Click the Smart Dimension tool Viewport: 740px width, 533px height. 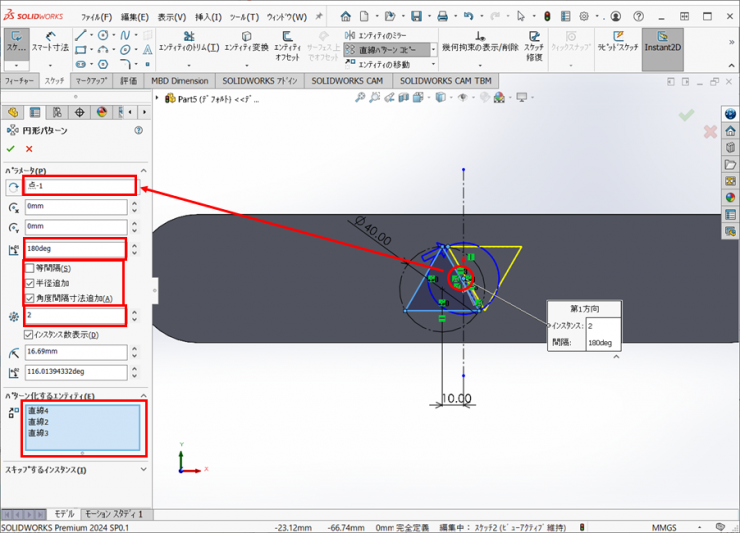point(50,40)
